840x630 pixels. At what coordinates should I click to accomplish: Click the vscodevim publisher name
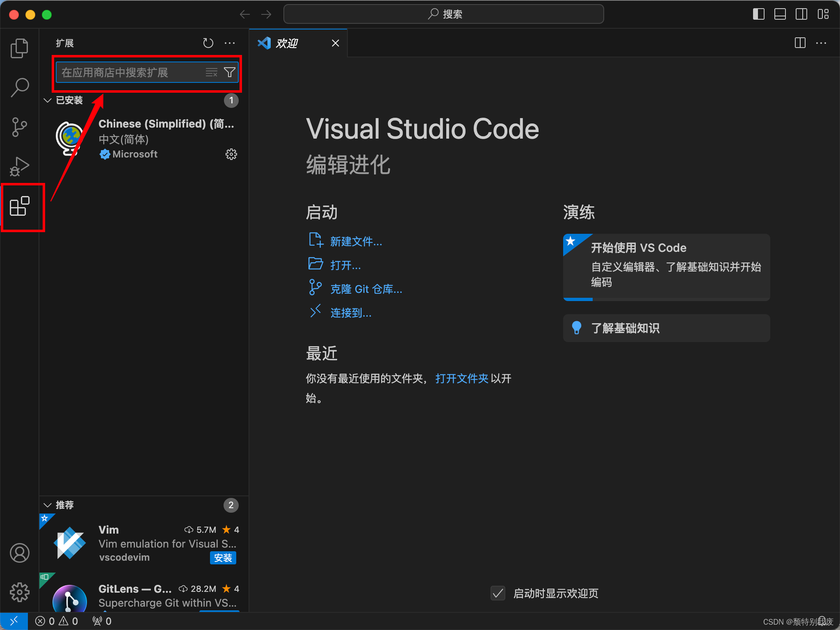[124, 557]
